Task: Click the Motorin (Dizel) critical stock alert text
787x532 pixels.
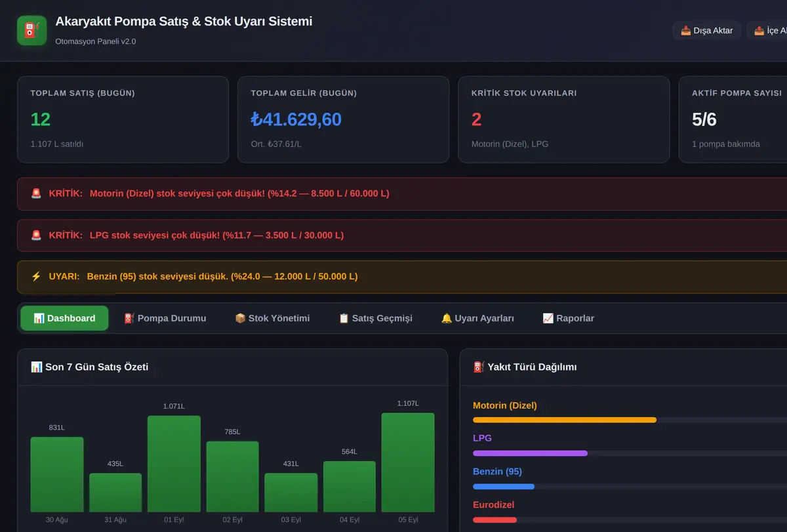Action: (239, 194)
